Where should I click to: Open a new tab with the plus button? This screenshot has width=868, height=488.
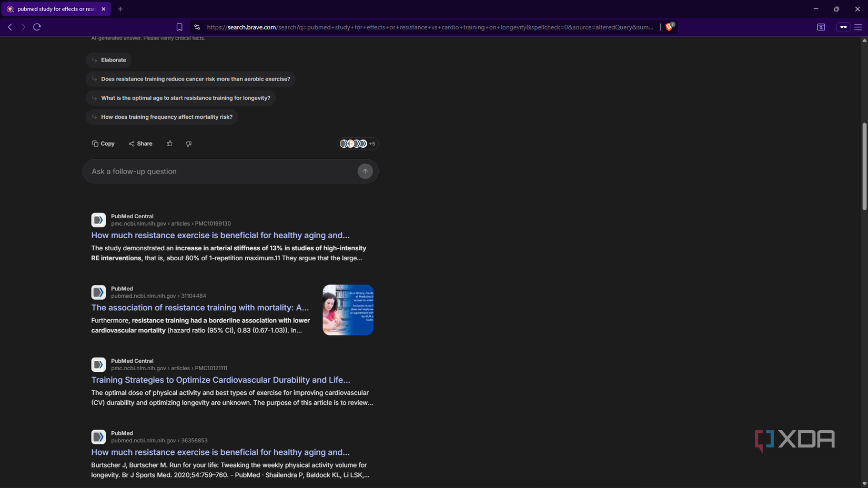120,9
